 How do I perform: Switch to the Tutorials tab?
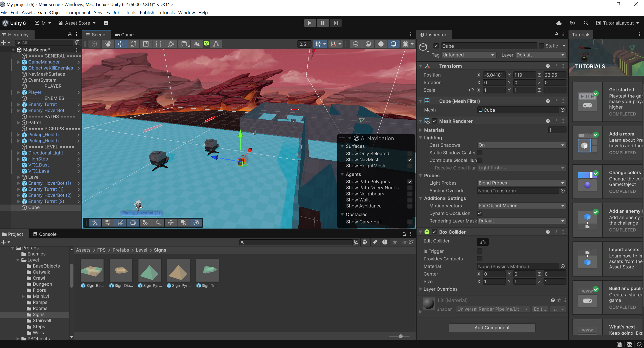coord(581,35)
